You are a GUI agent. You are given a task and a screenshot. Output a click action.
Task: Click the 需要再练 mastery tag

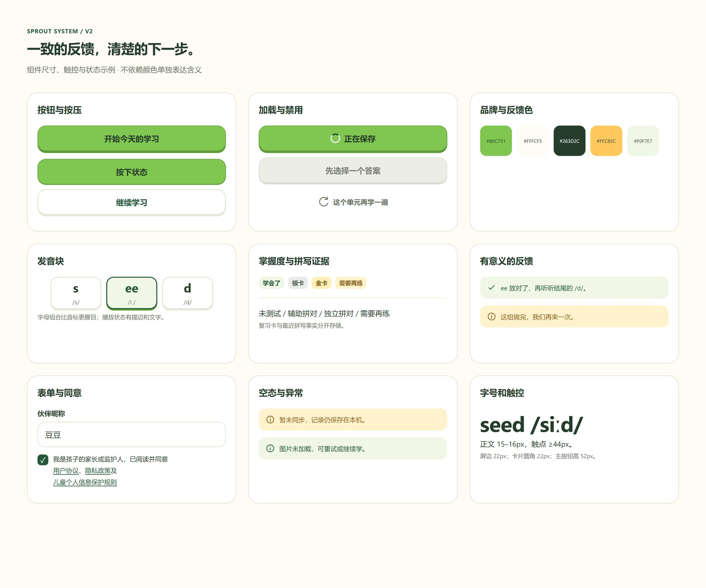(x=351, y=283)
